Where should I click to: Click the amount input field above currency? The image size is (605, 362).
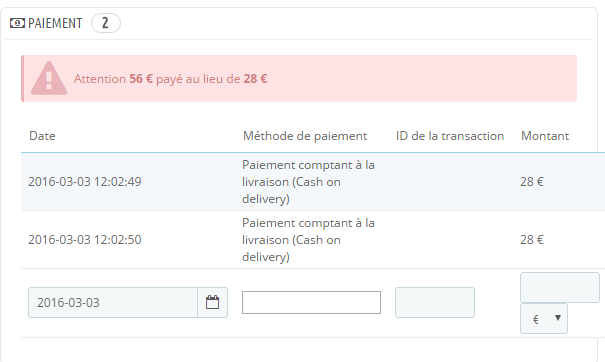tap(560, 288)
